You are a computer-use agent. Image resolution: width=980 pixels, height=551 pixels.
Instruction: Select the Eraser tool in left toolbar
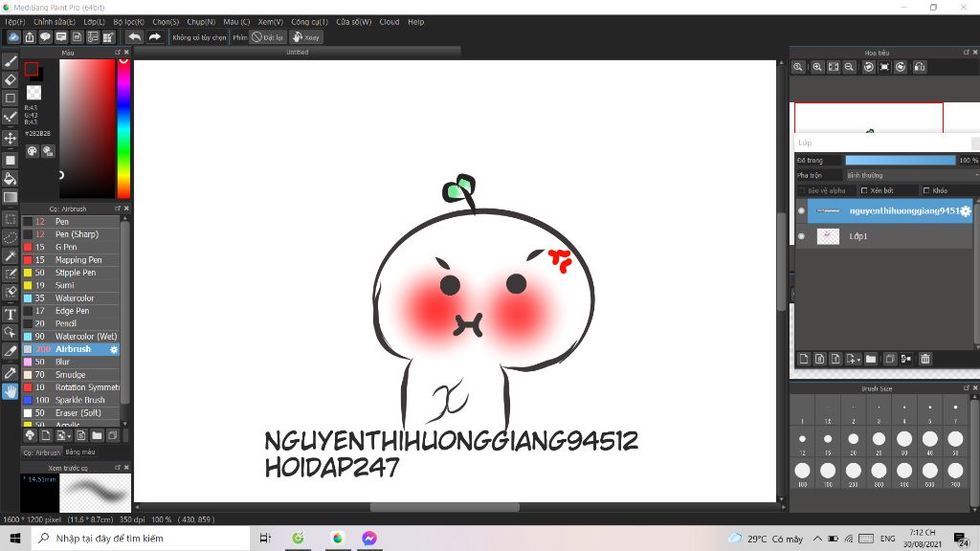pyautogui.click(x=10, y=80)
